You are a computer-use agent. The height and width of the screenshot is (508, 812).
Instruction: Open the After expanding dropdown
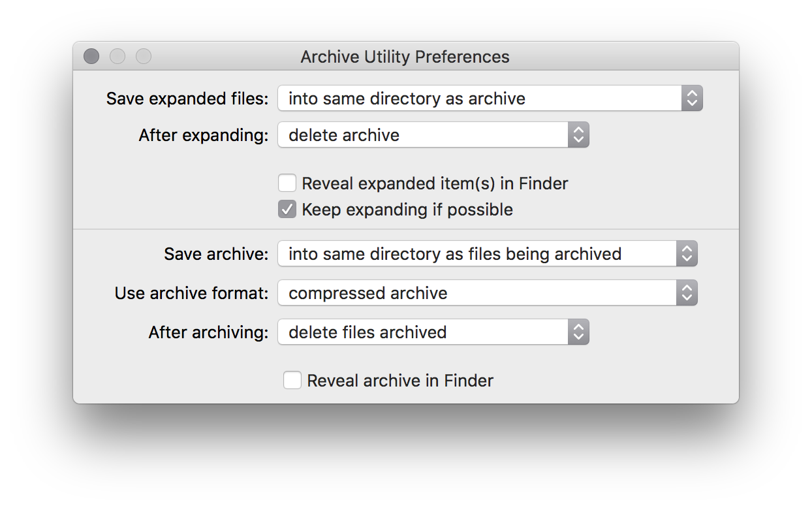tap(433, 135)
